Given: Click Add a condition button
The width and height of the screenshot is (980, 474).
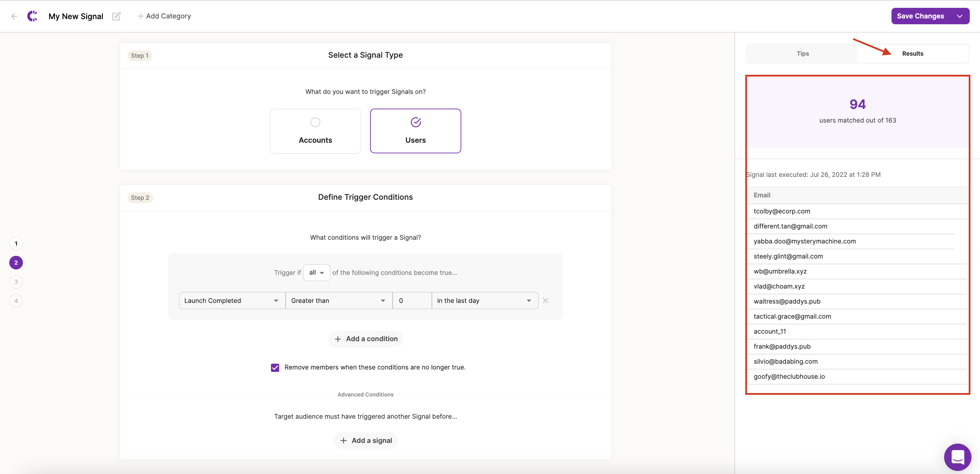Looking at the screenshot, I should click(366, 339).
